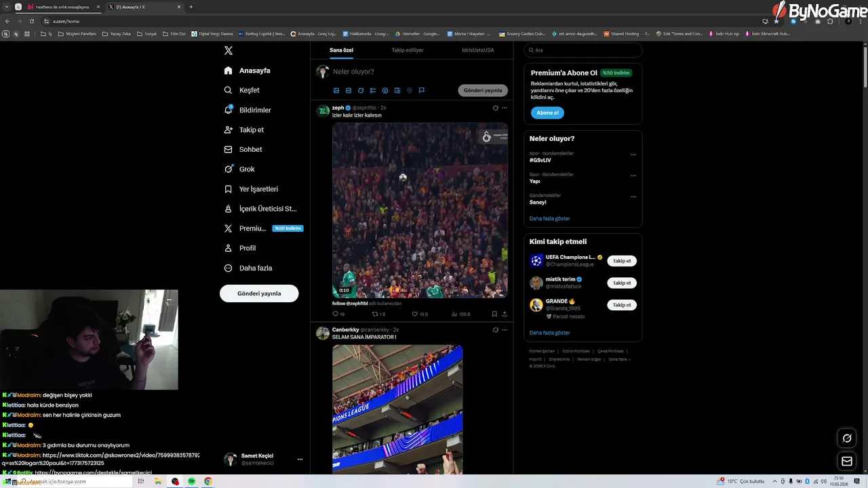Open zeph profile avatar
This screenshot has height=488, width=868.
pyautogui.click(x=323, y=110)
